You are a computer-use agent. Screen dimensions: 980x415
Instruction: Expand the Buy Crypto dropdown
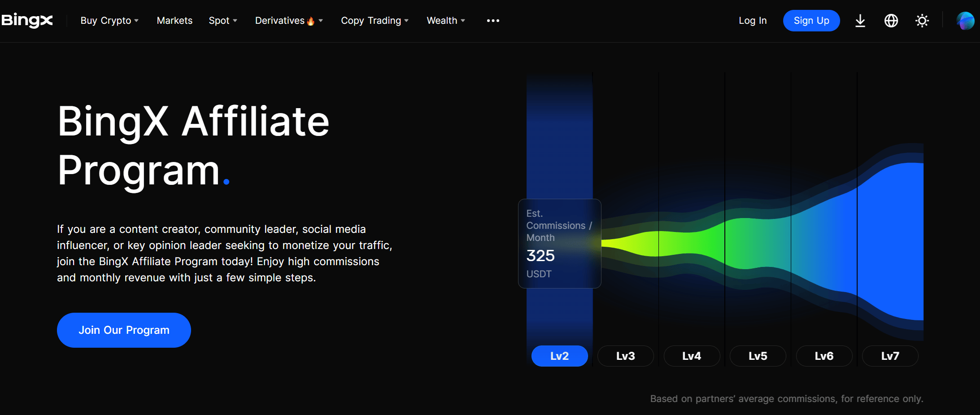(109, 21)
